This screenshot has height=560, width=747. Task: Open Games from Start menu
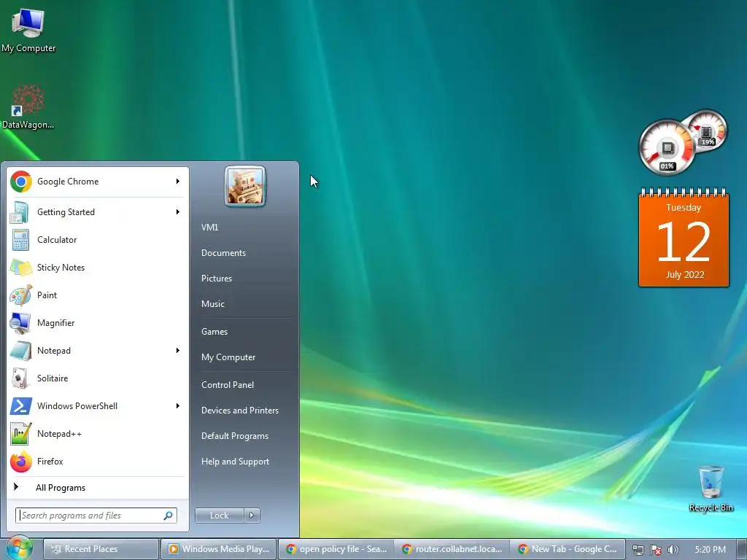click(214, 332)
